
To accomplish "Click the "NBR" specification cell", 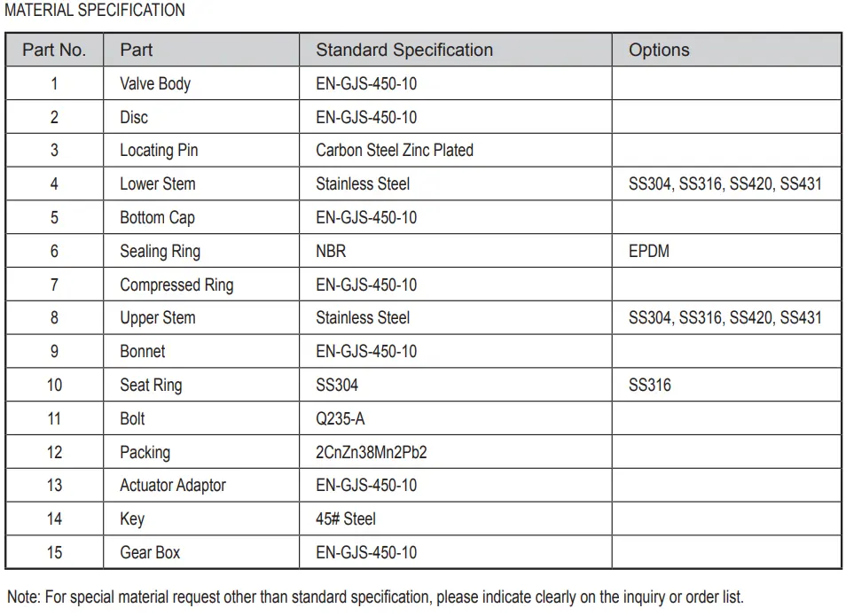I will 331,252.
